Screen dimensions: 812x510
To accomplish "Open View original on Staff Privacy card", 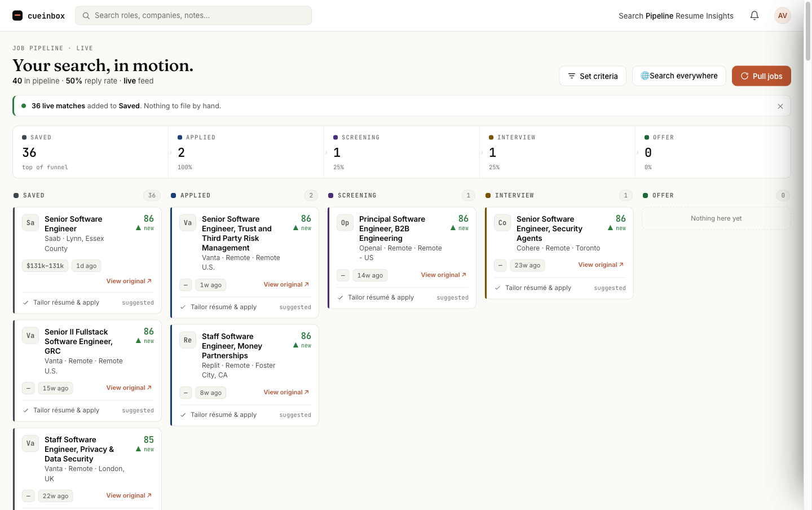I will (129, 495).
